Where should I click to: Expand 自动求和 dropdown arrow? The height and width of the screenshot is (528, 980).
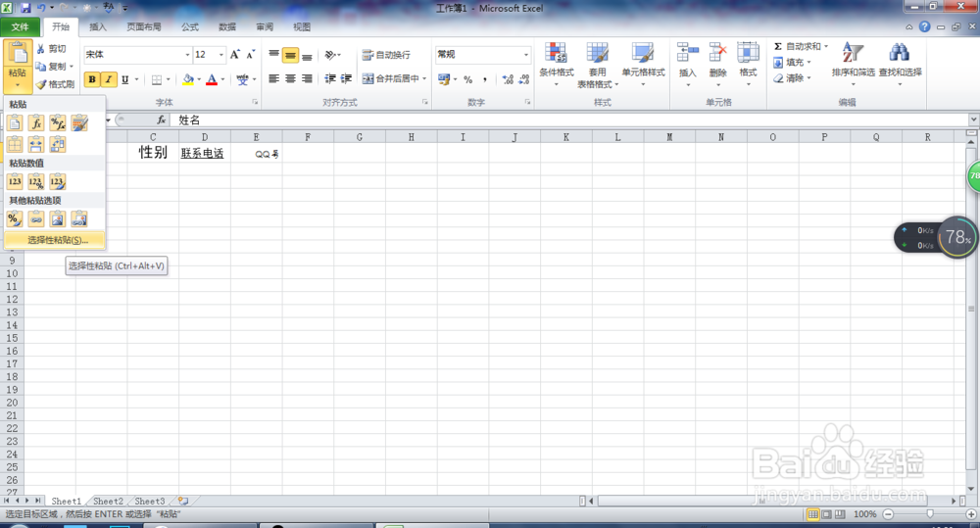point(825,46)
